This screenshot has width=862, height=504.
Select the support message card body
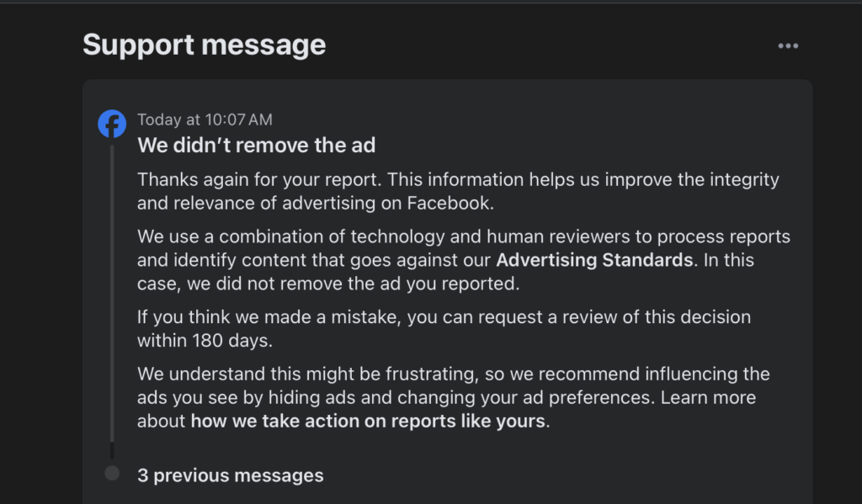(446, 286)
